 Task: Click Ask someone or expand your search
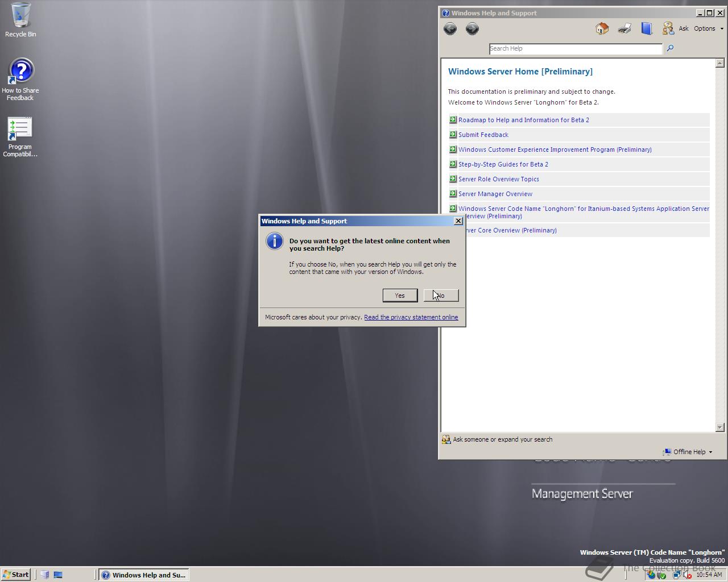pos(503,439)
